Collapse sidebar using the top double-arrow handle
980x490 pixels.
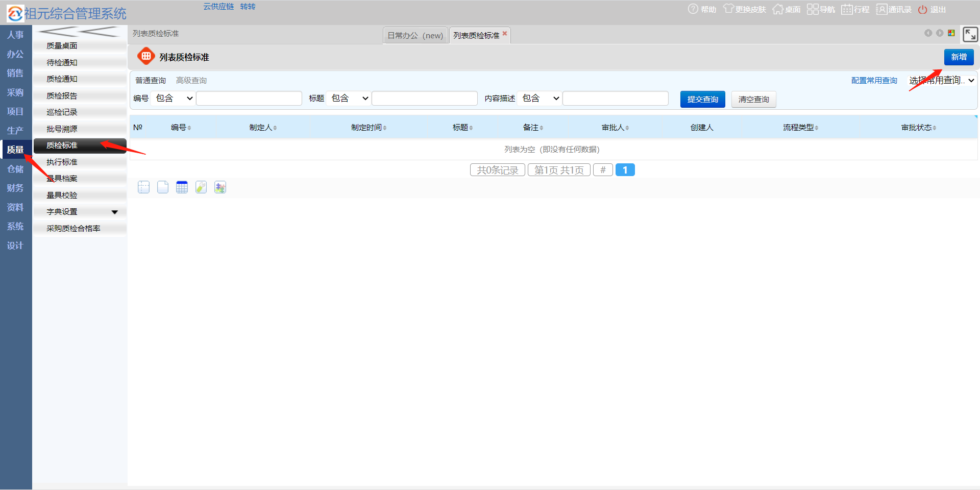pyautogui.click(x=80, y=32)
